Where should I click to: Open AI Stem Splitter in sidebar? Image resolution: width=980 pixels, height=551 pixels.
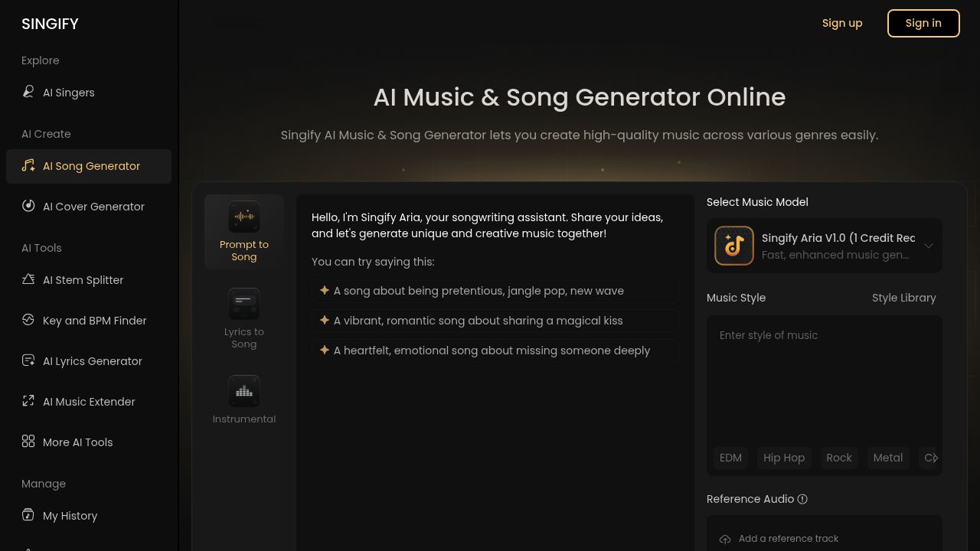(89, 280)
